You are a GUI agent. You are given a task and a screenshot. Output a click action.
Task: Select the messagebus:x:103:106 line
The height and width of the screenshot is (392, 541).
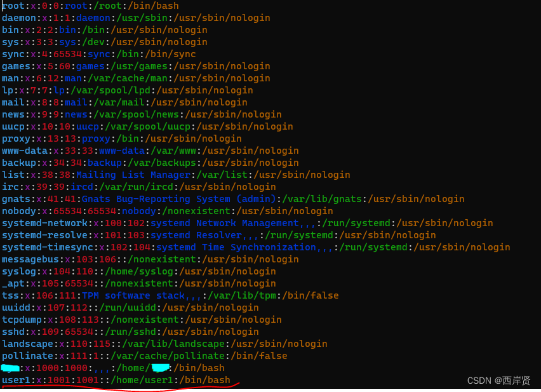coord(150,259)
